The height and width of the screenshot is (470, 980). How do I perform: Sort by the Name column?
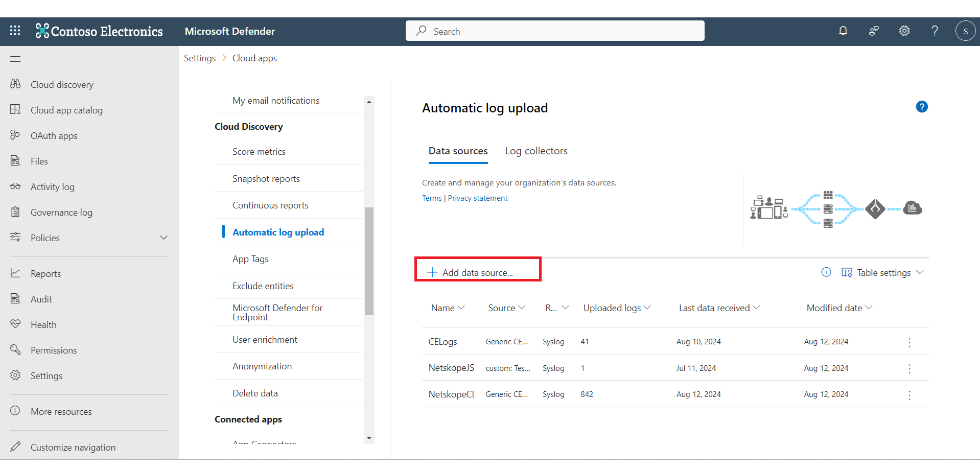point(448,308)
